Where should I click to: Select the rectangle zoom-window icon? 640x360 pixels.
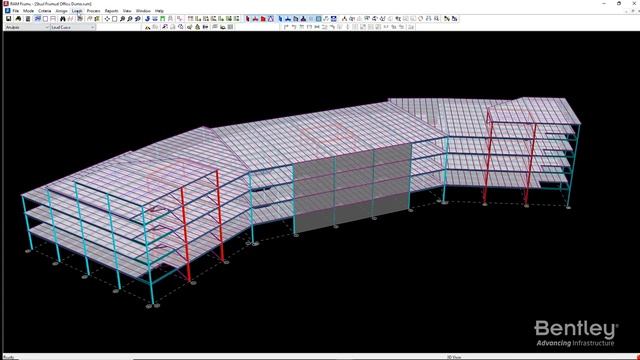pyautogui.click(x=114, y=19)
